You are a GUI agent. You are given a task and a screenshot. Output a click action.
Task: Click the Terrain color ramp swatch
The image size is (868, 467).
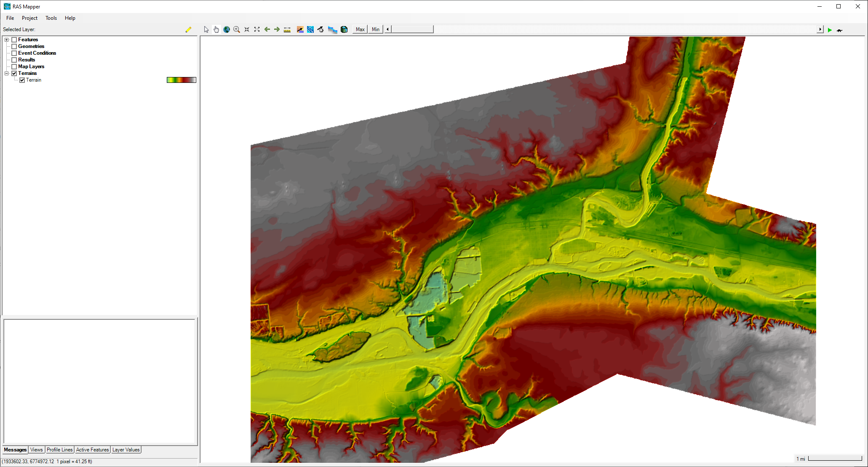(x=181, y=80)
